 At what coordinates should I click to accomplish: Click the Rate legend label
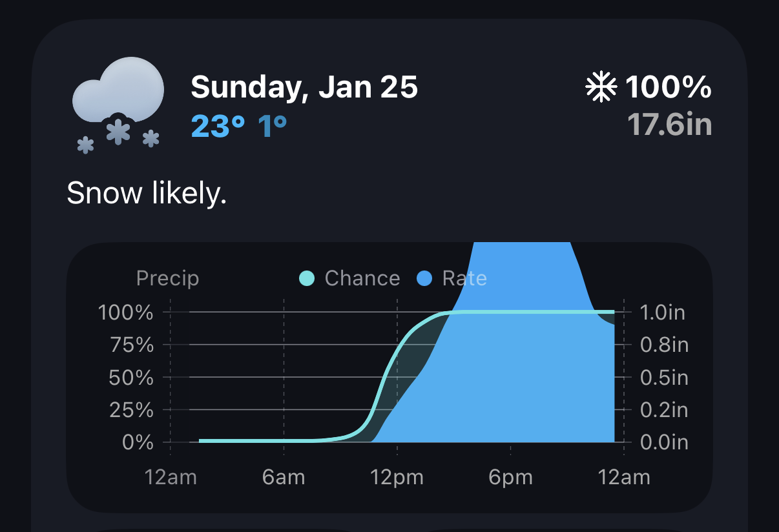coord(464,279)
